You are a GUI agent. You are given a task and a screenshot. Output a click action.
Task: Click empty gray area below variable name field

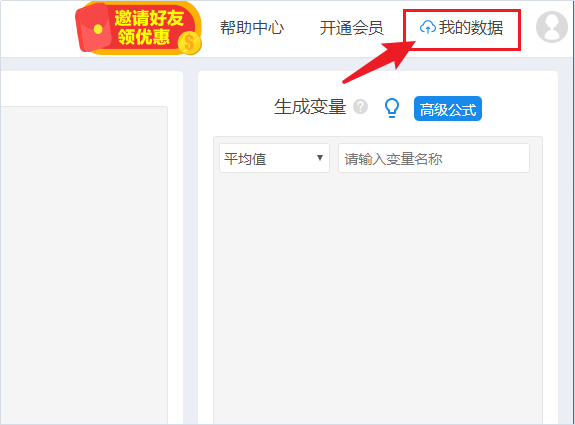pyautogui.click(x=378, y=297)
